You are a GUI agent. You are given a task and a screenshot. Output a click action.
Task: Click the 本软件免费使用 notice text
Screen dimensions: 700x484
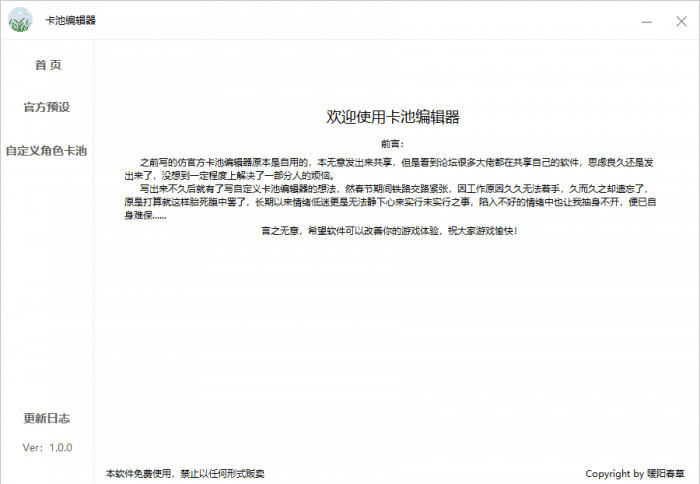(185, 473)
